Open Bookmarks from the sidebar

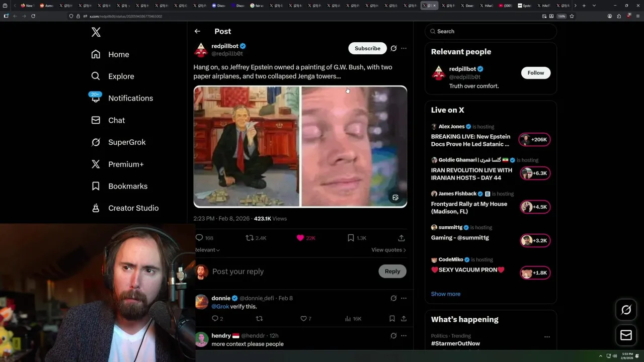119,186
